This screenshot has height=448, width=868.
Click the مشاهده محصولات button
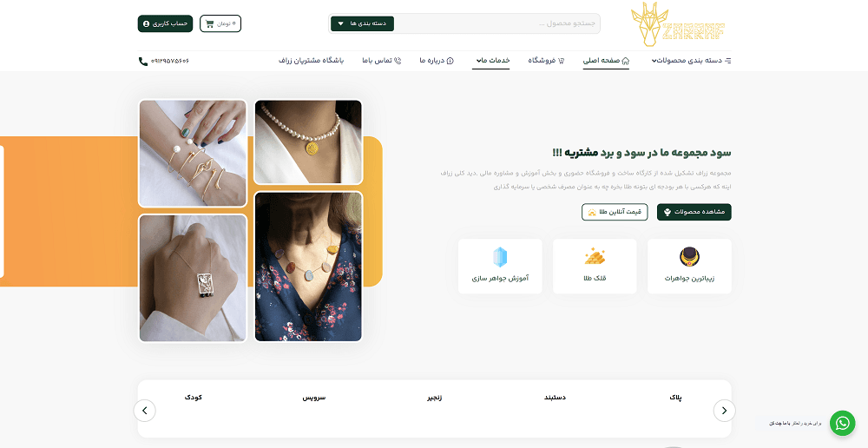click(694, 212)
